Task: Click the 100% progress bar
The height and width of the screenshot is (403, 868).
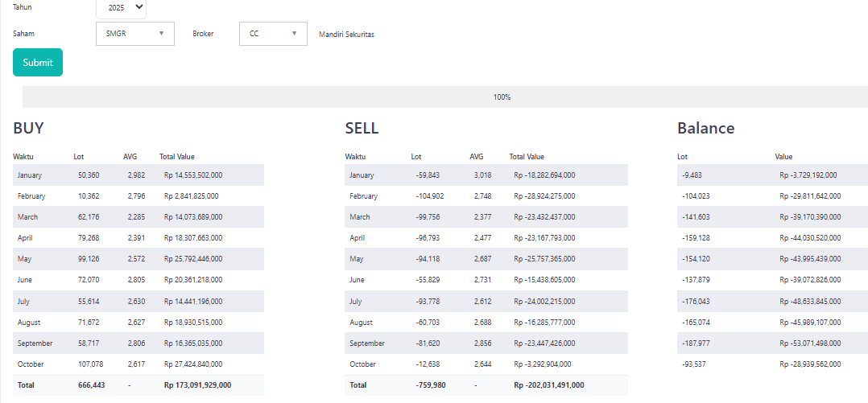Action: click(x=502, y=97)
